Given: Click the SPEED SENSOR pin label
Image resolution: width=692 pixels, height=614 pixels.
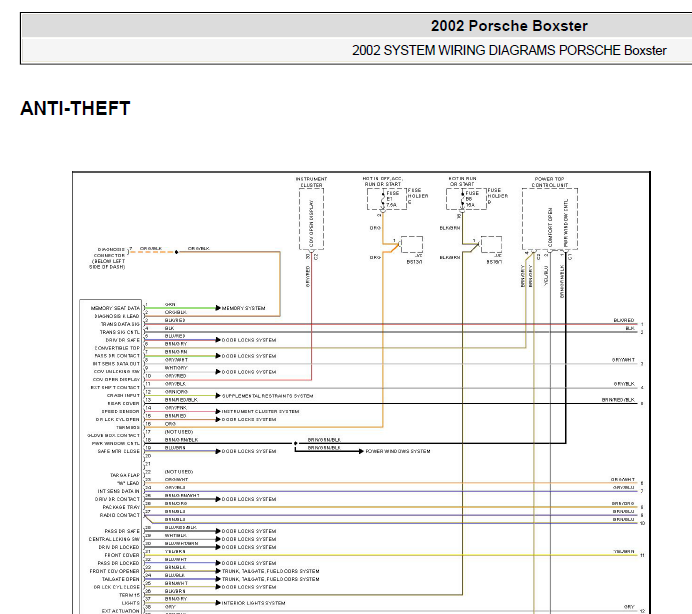Looking at the screenshot, I should tap(120, 411).
